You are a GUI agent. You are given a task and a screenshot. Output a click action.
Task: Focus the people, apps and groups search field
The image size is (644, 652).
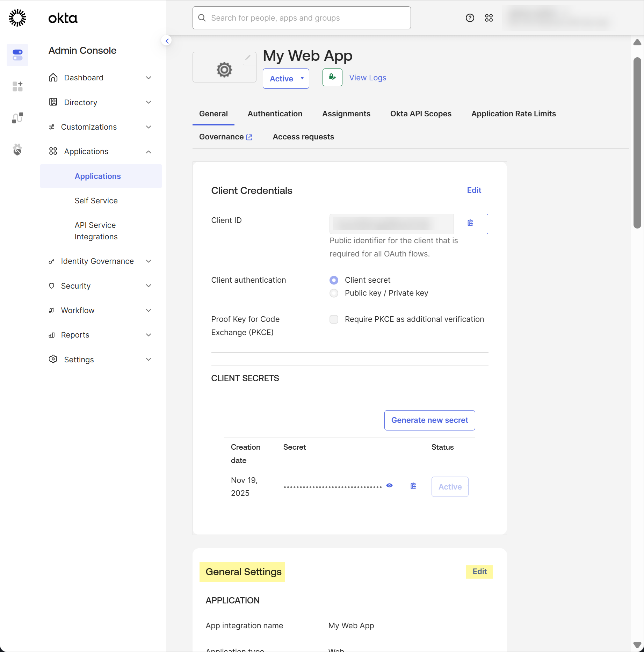pyautogui.click(x=302, y=18)
